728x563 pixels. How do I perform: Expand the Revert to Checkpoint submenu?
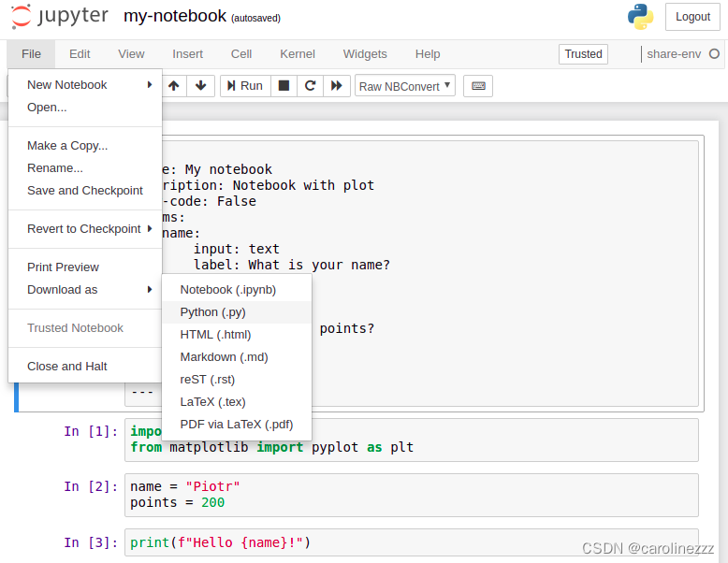(x=85, y=229)
